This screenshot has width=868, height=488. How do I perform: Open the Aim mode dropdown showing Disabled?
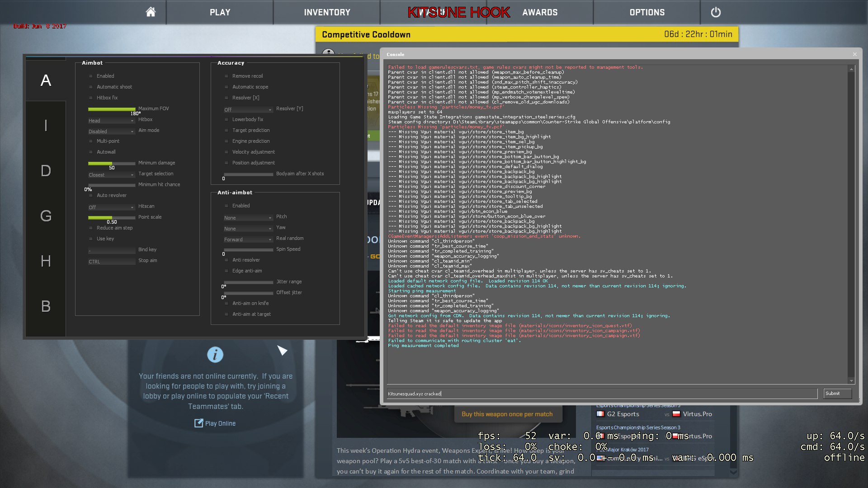111,131
